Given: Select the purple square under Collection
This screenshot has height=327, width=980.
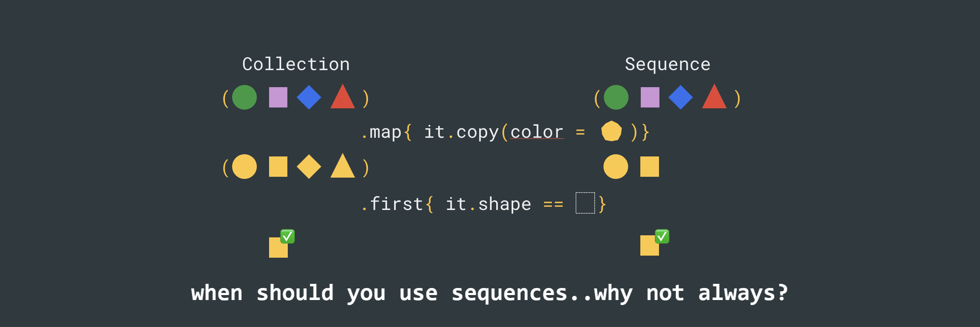Looking at the screenshot, I should [x=278, y=98].
